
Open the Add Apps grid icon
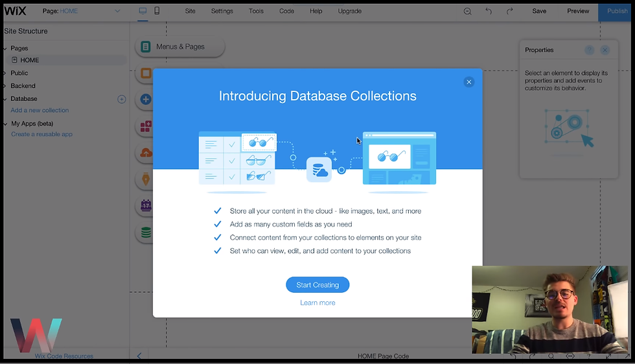coord(146,126)
